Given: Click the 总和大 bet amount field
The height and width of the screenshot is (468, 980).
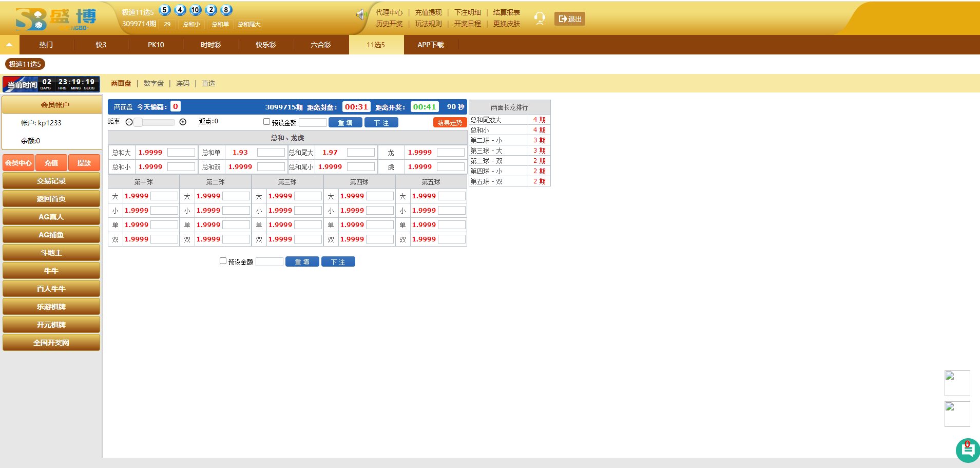Looking at the screenshot, I should click(x=181, y=153).
